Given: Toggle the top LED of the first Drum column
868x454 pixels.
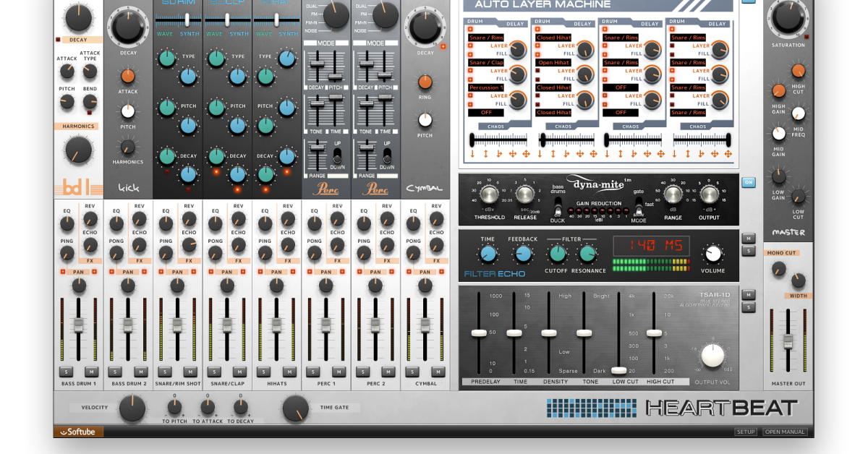Looking at the screenshot, I should pyautogui.click(x=471, y=29).
